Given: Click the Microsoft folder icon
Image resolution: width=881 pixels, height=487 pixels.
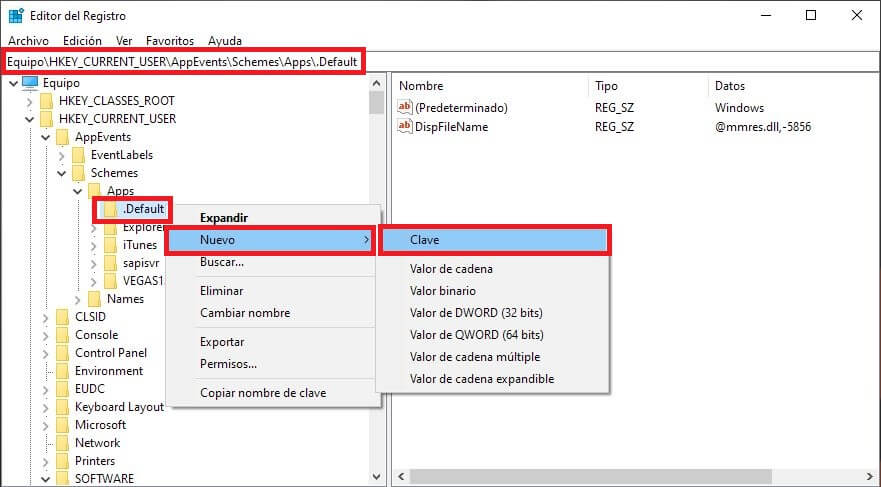Looking at the screenshot, I should (62, 425).
